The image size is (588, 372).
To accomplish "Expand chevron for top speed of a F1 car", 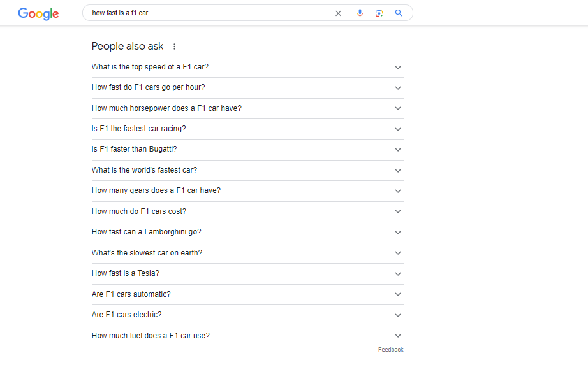I will pos(398,68).
